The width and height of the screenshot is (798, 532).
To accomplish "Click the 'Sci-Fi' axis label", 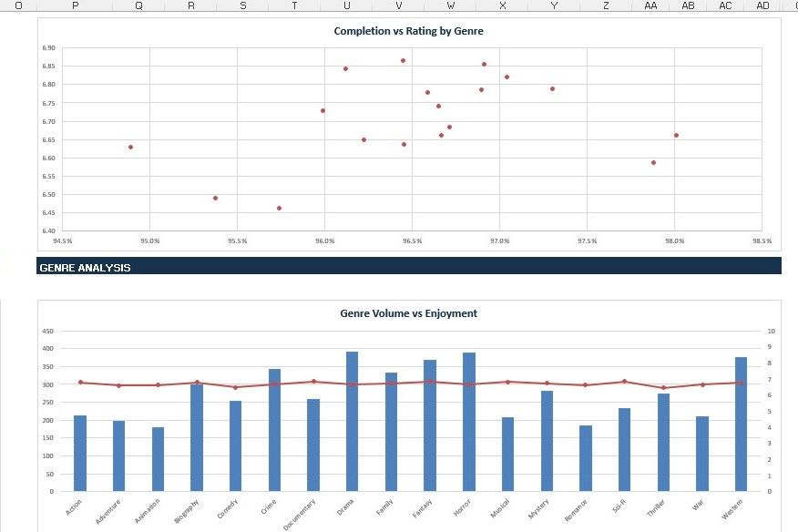I will tap(619, 506).
